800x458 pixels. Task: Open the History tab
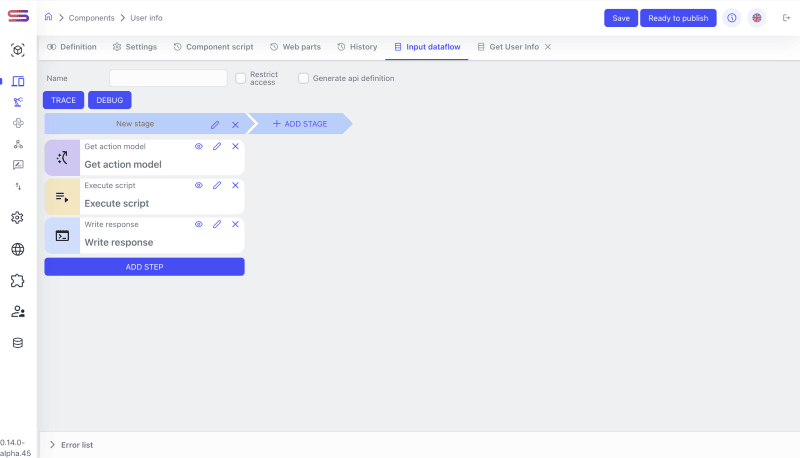pos(357,47)
